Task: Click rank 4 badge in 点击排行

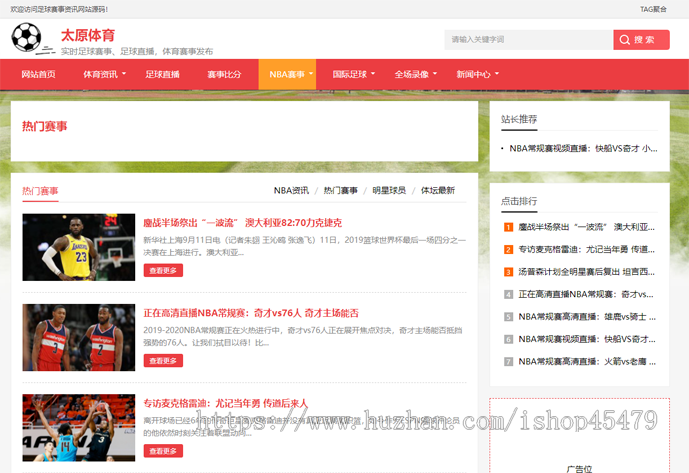Action: [x=508, y=295]
